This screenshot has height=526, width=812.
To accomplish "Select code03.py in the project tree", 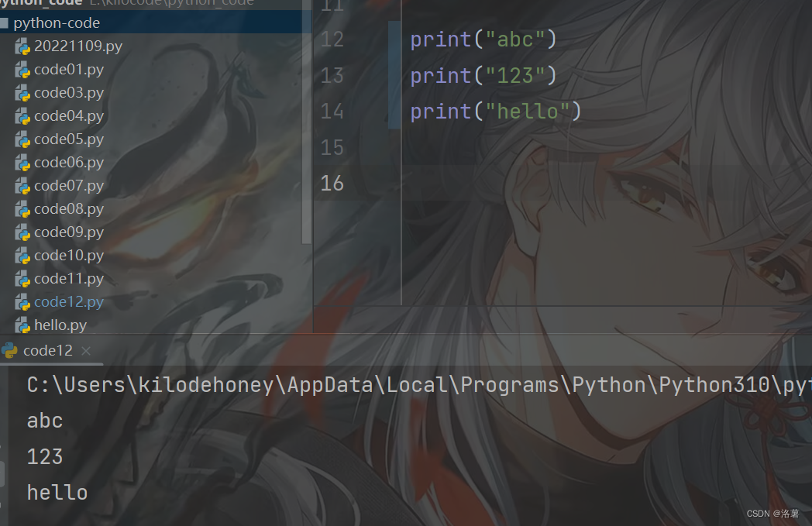I will click(69, 93).
